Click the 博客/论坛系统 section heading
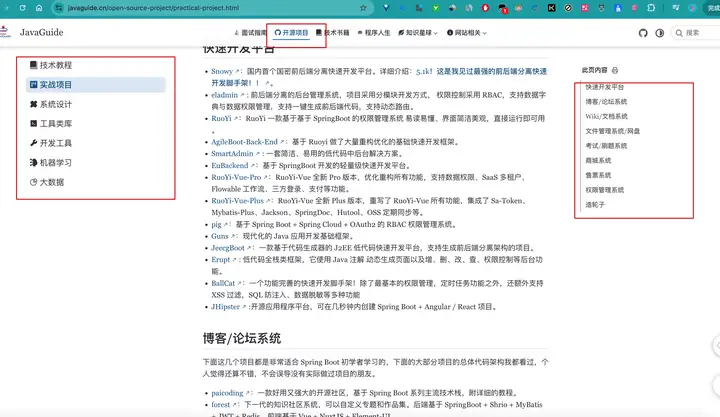This screenshot has height=417, width=720. tap(242, 338)
